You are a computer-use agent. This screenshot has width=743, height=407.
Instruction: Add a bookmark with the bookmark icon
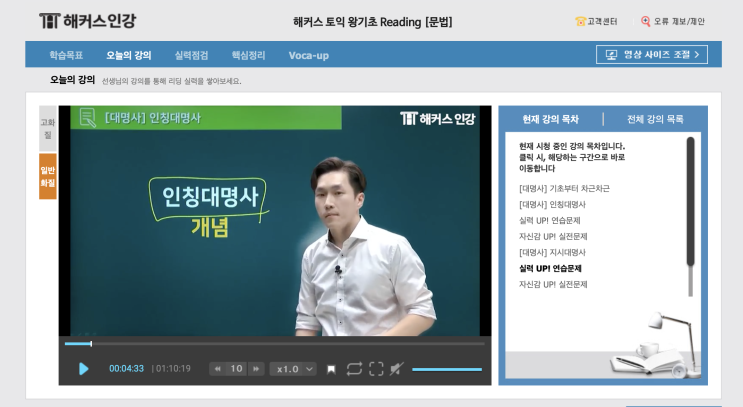[x=331, y=369]
